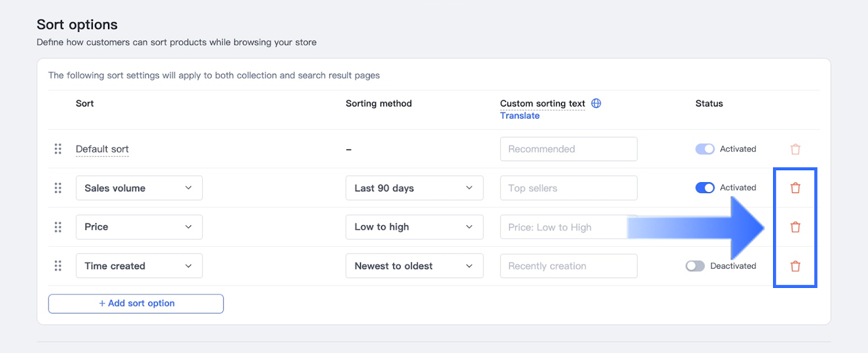Deactivate the Sales volume sort toggle

click(705, 188)
